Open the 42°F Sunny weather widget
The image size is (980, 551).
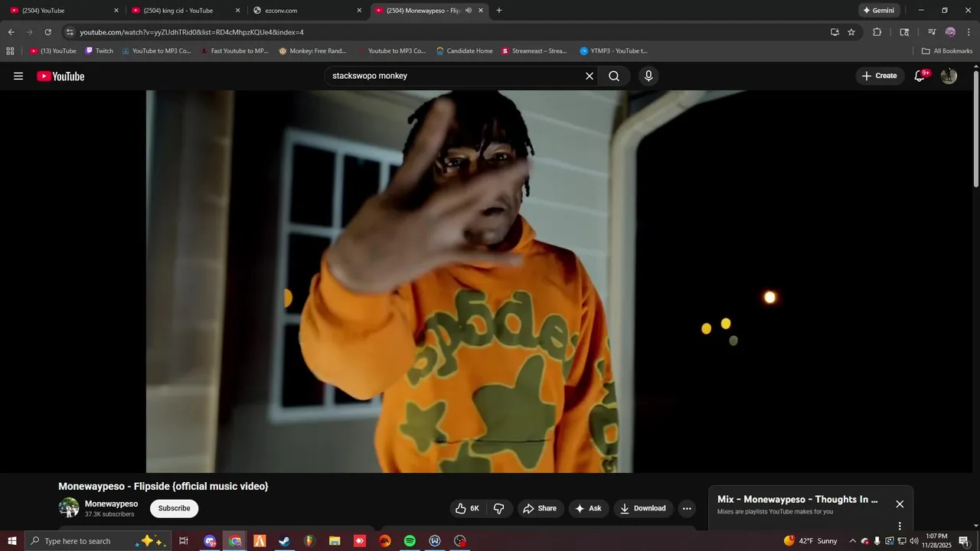tap(810, 541)
